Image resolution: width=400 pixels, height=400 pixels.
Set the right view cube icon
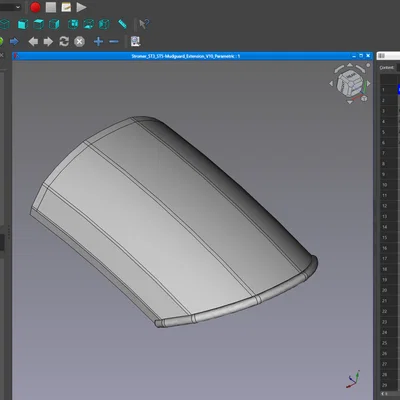pyautogui.click(x=54, y=24)
